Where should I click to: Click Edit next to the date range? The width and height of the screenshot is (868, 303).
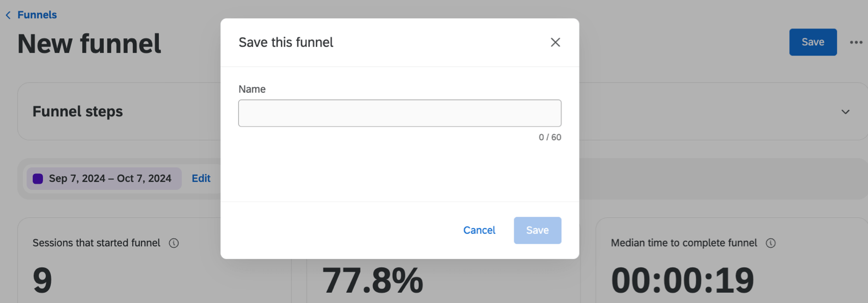[201, 179]
